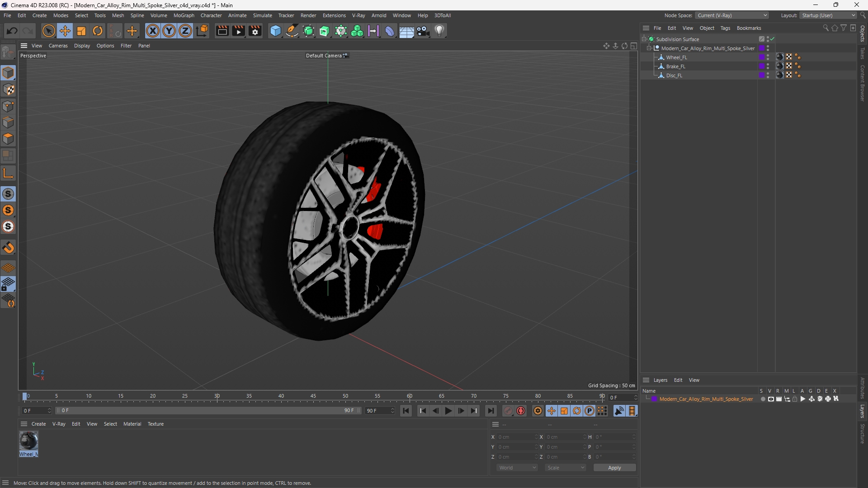Screen dimensions: 868x488
Task: Play the animation forward
Action: coord(448,411)
